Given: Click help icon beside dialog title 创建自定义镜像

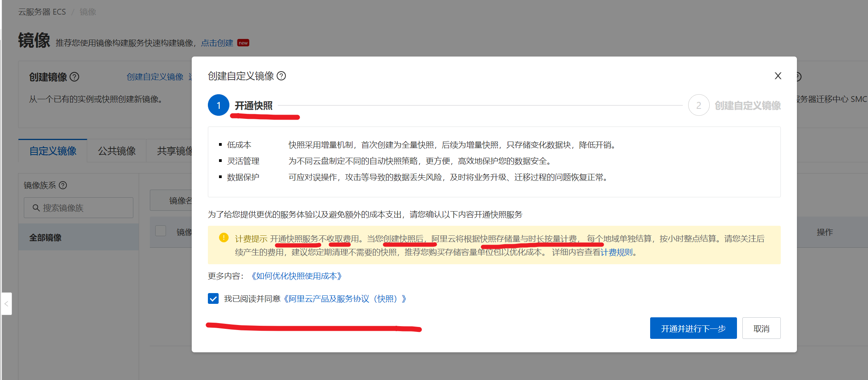Looking at the screenshot, I should pos(281,76).
